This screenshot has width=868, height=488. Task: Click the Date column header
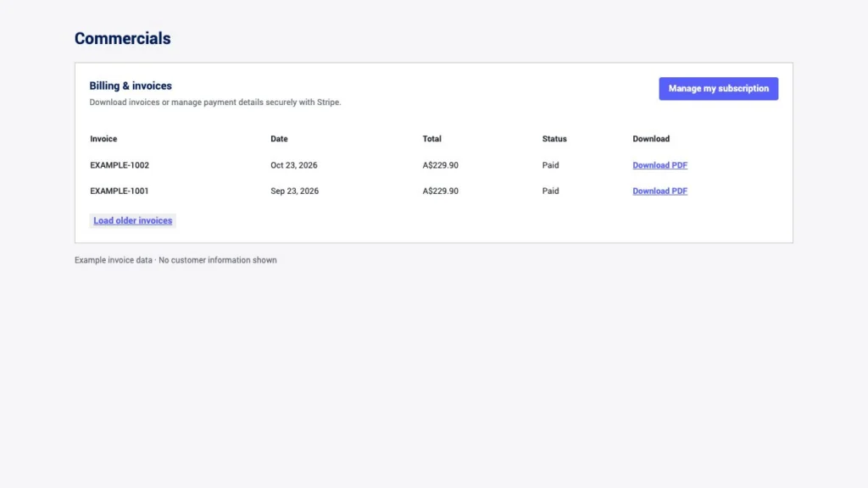pyautogui.click(x=279, y=139)
